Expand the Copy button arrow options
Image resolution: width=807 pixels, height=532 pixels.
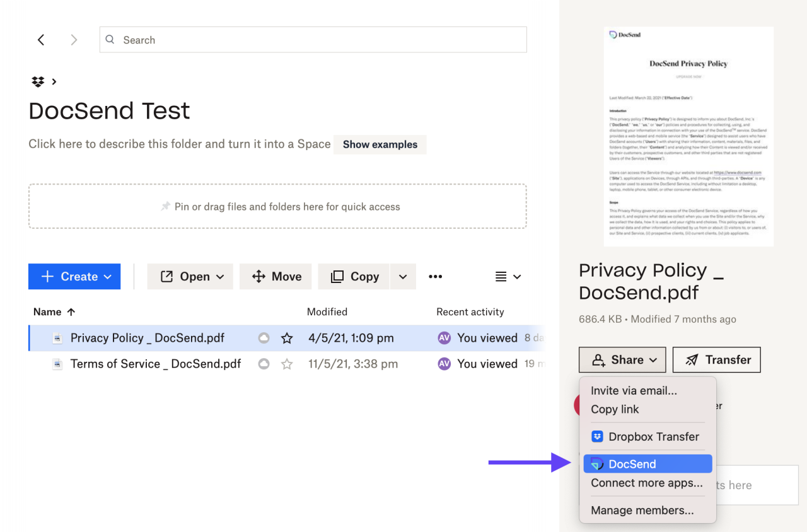pyautogui.click(x=403, y=277)
